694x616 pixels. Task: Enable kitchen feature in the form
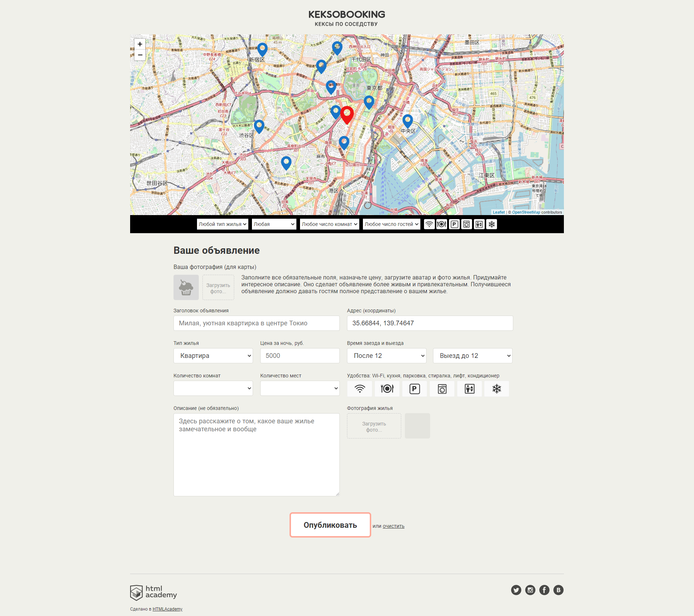tap(387, 389)
